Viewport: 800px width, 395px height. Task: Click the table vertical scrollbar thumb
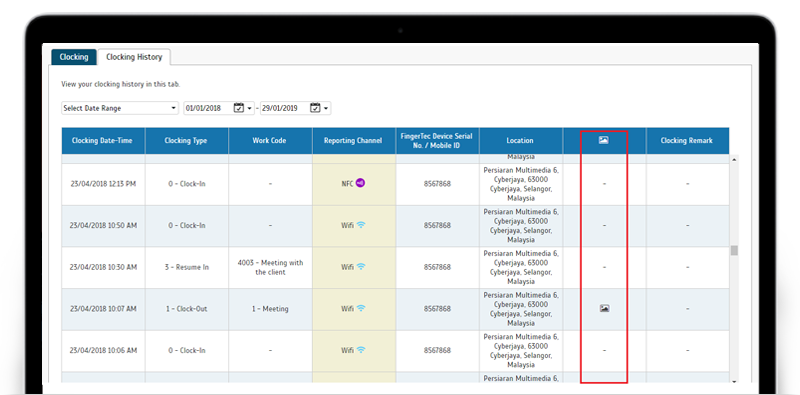[x=734, y=250]
